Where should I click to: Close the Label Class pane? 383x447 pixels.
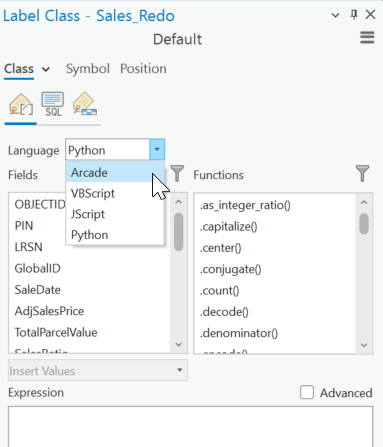click(x=370, y=15)
